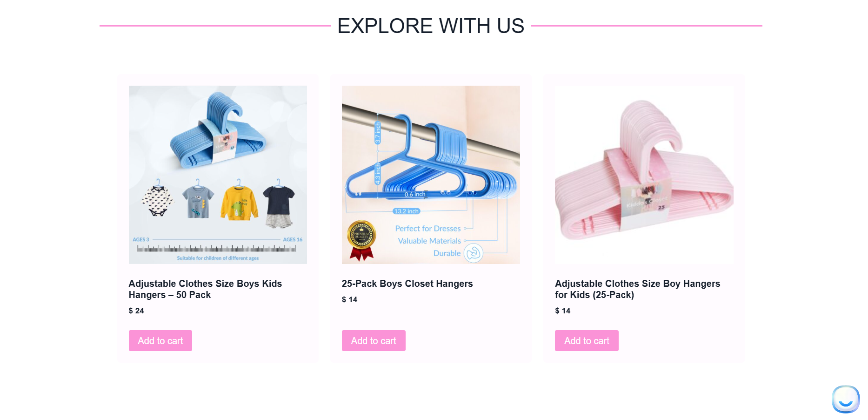This screenshot has height=420, width=868.
Task: Click the $ 24 price
Action: point(136,311)
